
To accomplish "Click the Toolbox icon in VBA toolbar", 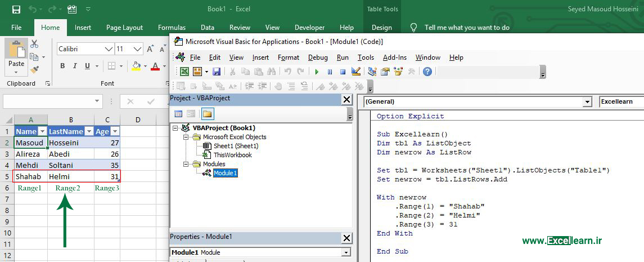I will tap(411, 72).
